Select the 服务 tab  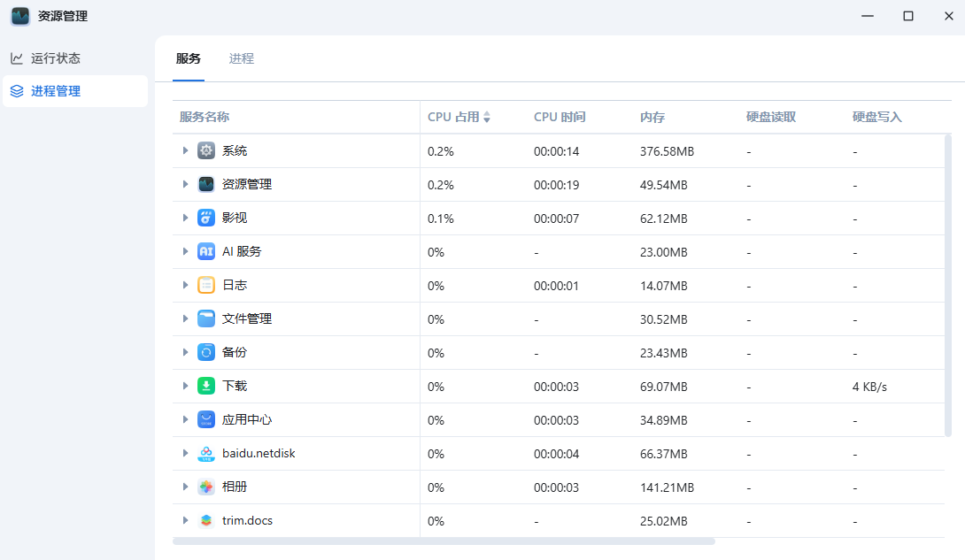[189, 59]
